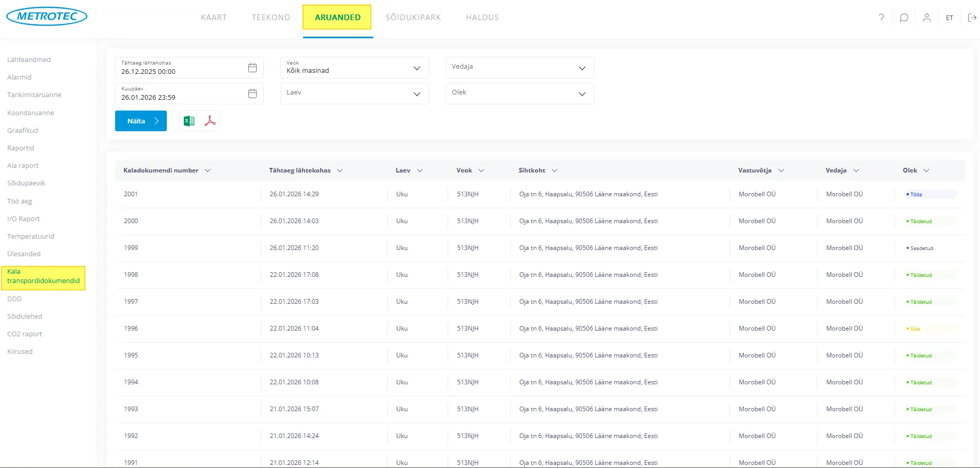Open the user profile icon
This screenshot has width=980, height=468.
click(x=927, y=18)
